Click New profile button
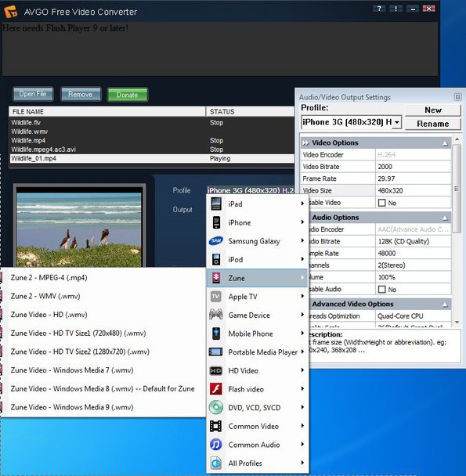 point(433,110)
